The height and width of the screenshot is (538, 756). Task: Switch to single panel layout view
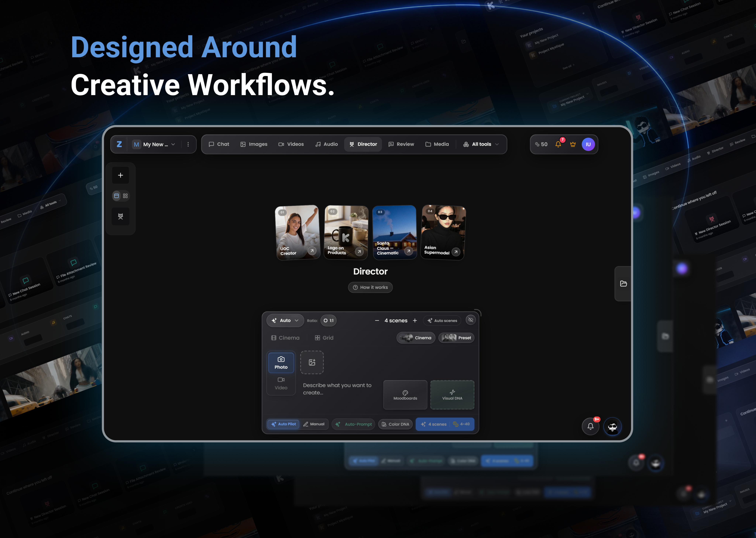116,196
